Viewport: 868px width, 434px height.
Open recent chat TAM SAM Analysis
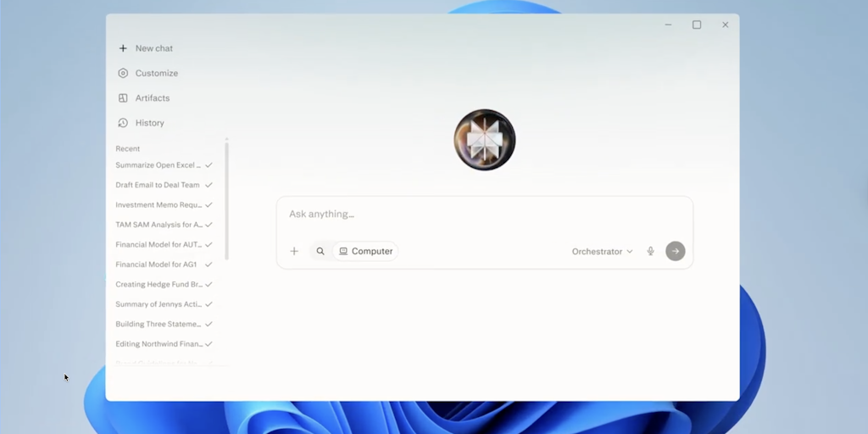[159, 225]
